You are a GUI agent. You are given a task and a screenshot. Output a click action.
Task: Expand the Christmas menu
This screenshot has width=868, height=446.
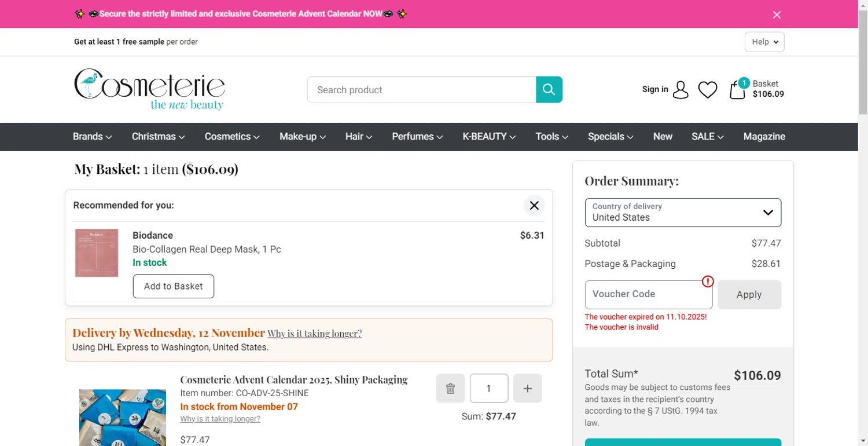(158, 137)
